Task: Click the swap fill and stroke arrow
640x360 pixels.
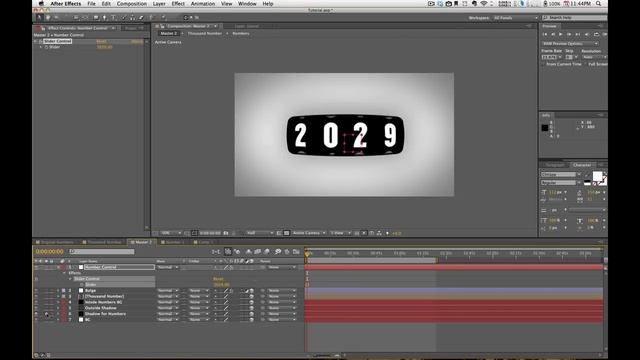Action: pyautogui.click(x=604, y=174)
